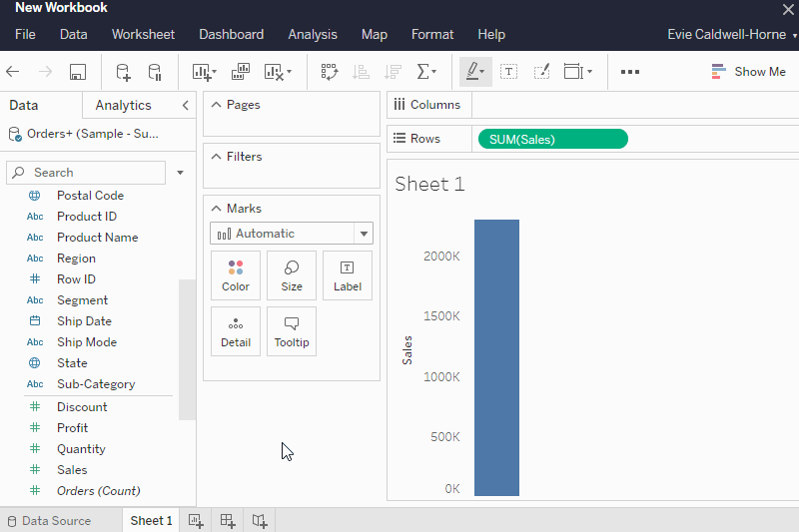Screen dimensions: 799x532
Task: Add a new worksheet from bottom bar
Action: click(x=196, y=520)
